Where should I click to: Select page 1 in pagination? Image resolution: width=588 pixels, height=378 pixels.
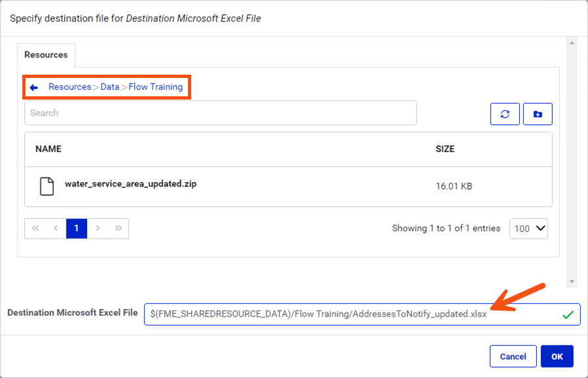(x=76, y=228)
